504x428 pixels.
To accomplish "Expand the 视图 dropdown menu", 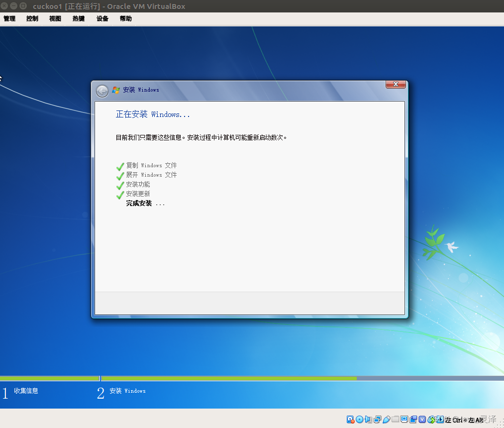I will (55, 18).
